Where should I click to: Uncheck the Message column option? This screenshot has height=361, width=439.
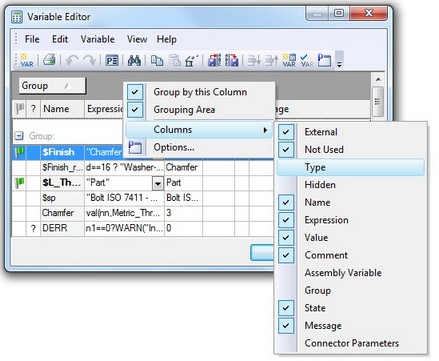[x=286, y=326]
